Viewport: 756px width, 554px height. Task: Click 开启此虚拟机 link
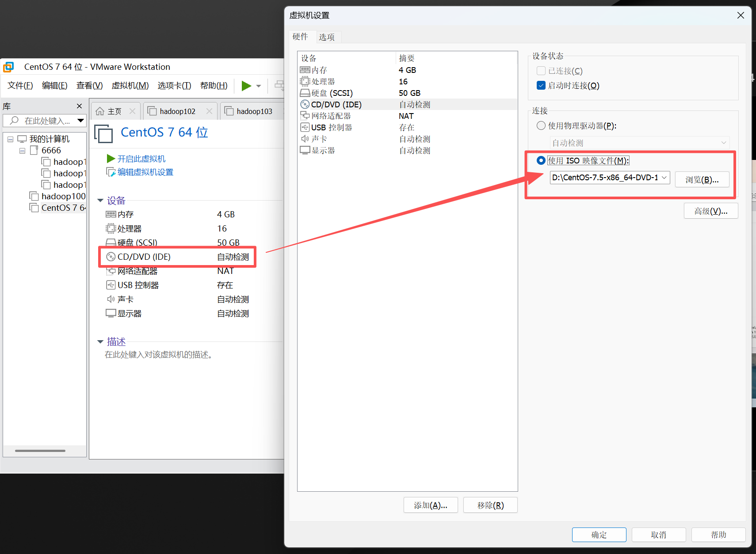(141, 159)
